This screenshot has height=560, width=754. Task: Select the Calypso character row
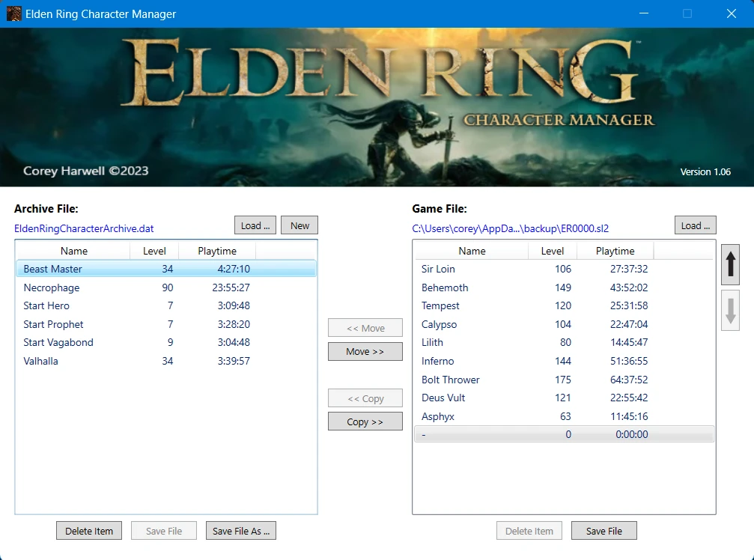point(564,324)
